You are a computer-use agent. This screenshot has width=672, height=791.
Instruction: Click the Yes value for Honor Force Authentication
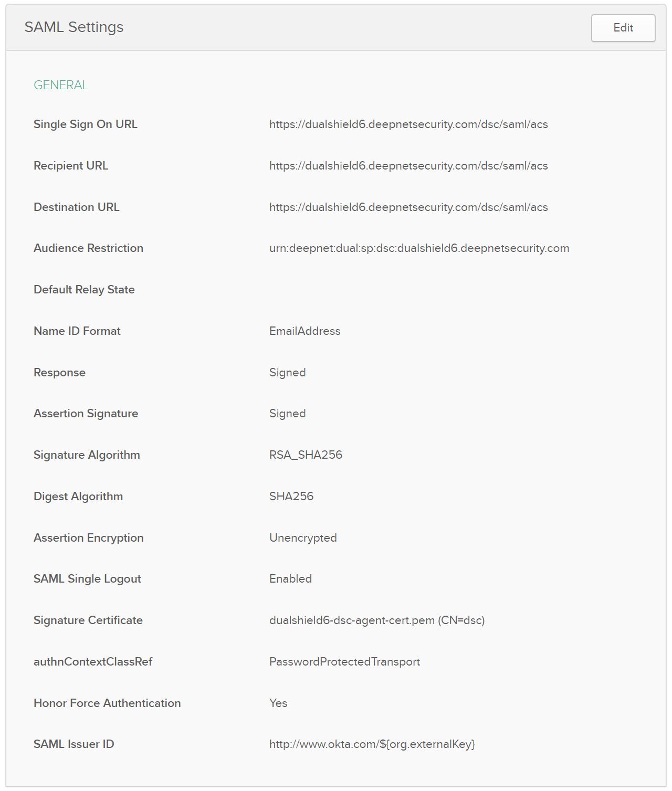pyautogui.click(x=278, y=703)
